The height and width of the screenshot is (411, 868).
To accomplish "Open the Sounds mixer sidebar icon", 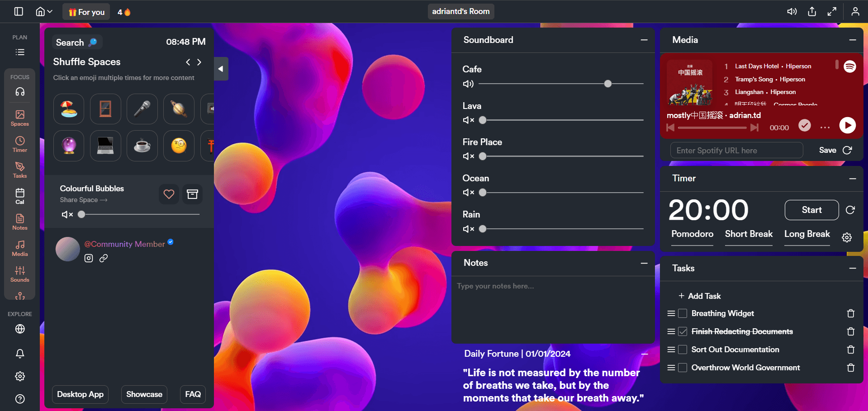I will 20,274.
